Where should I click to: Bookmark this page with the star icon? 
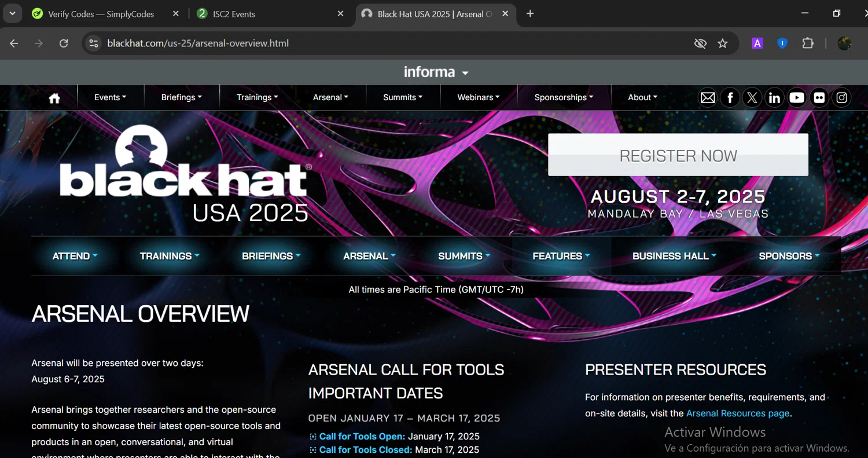click(723, 43)
